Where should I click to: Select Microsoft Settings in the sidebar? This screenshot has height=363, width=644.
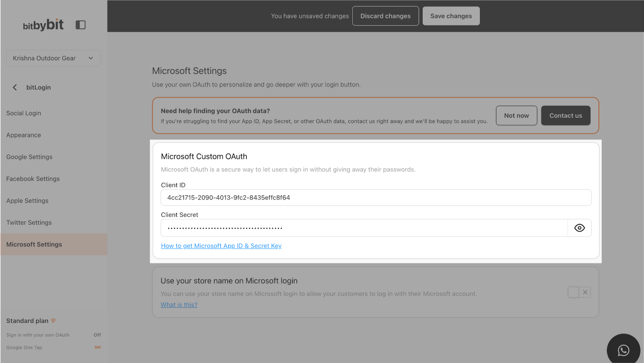pos(54,244)
